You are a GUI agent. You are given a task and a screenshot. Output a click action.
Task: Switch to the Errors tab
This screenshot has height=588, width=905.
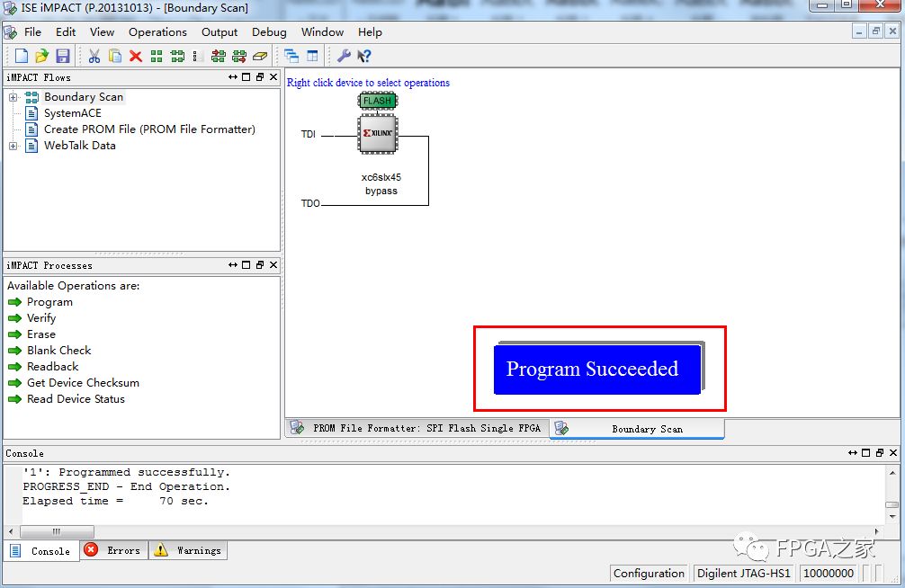[x=114, y=550]
